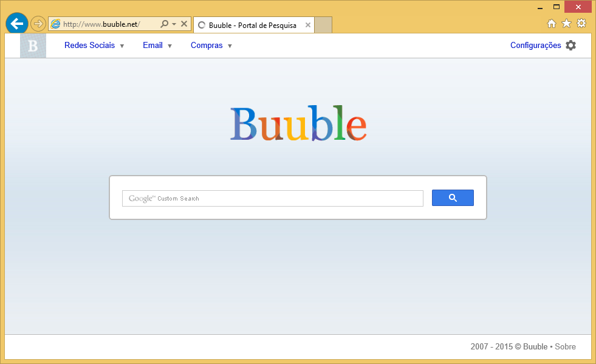Expand the Compras dropdown menu
Viewport: 596px width, 364px height.
[x=211, y=46]
